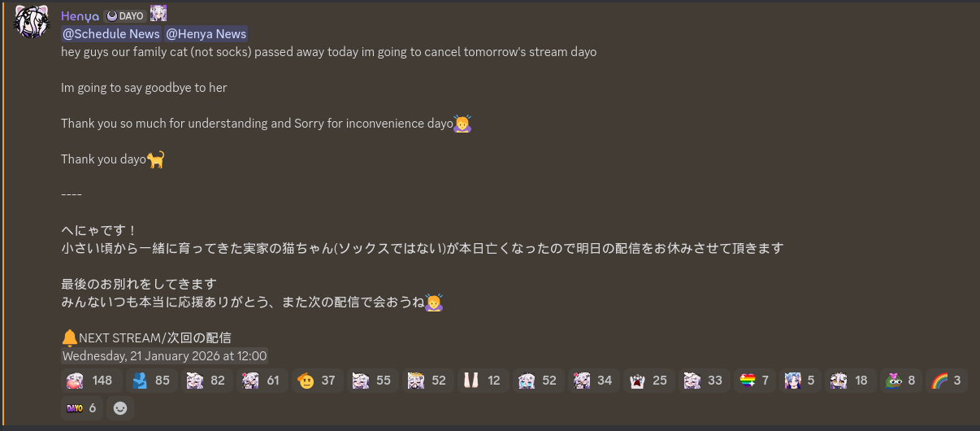Click the rainbow reaction with count 3
This screenshot has width=980, height=431.
coord(947,381)
